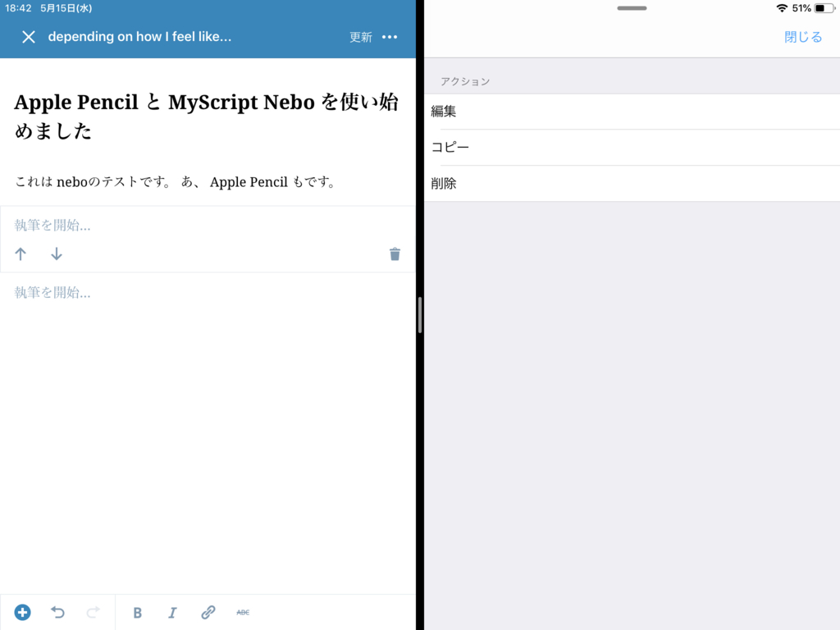Toggle bold formatting
Image resolution: width=840 pixels, height=630 pixels.
(137, 612)
